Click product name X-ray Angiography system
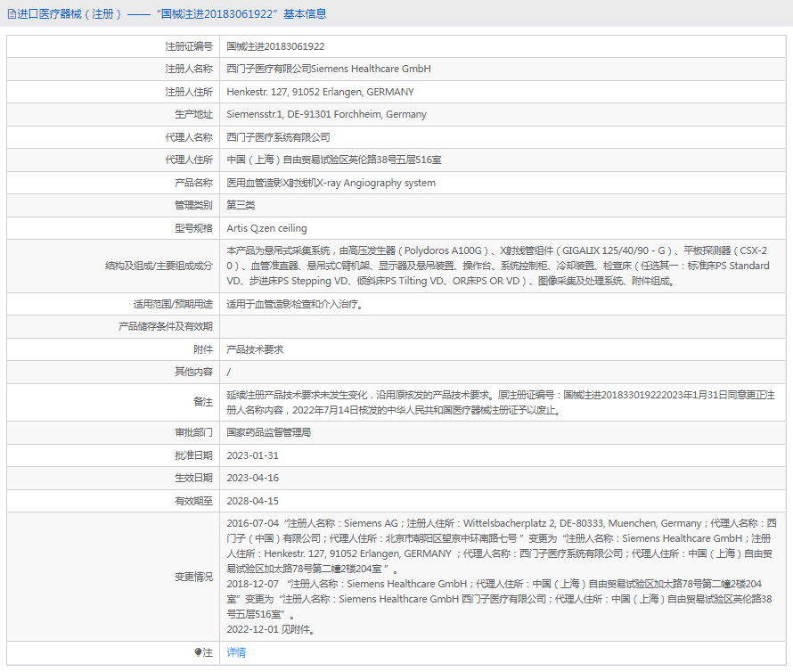Image resolution: width=793 pixels, height=672 pixels. point(331,183)
